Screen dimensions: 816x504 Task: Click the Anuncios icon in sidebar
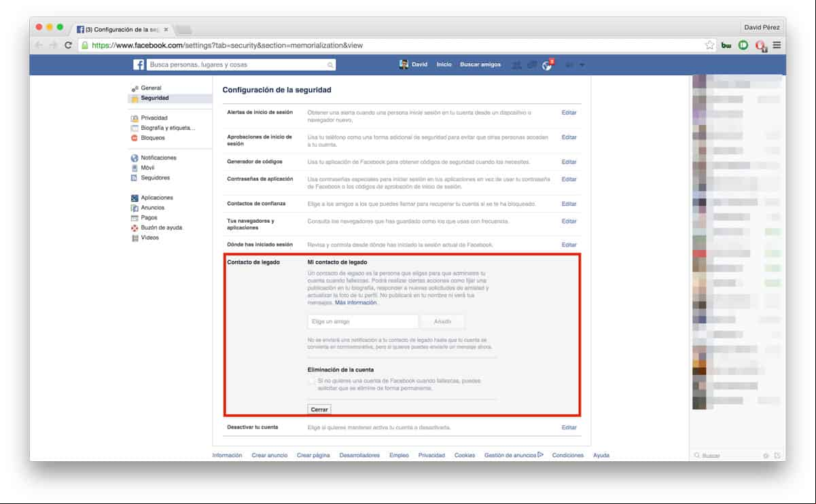pos(135,208)
